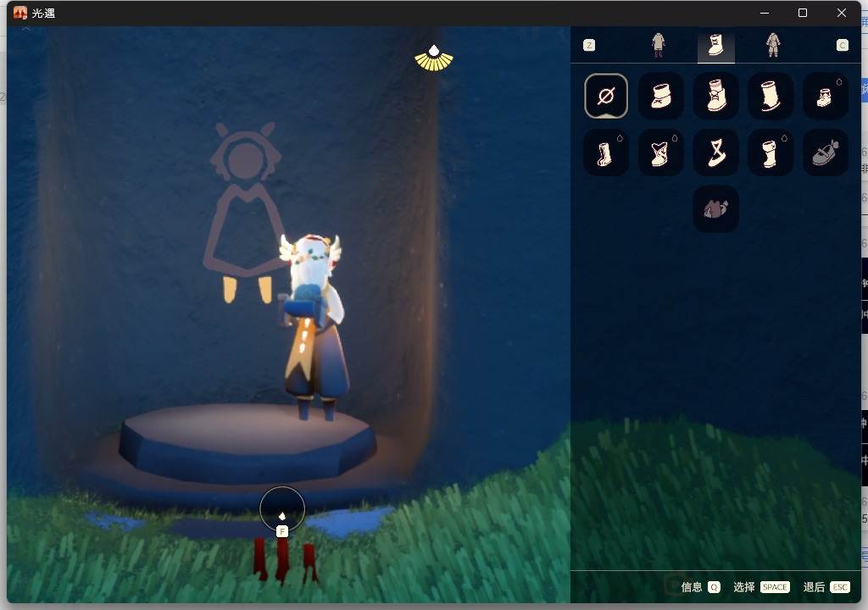Screen dimensions: 868x610
Task: Select the curled-toe tall boot
Action: (x=770, y=96)
